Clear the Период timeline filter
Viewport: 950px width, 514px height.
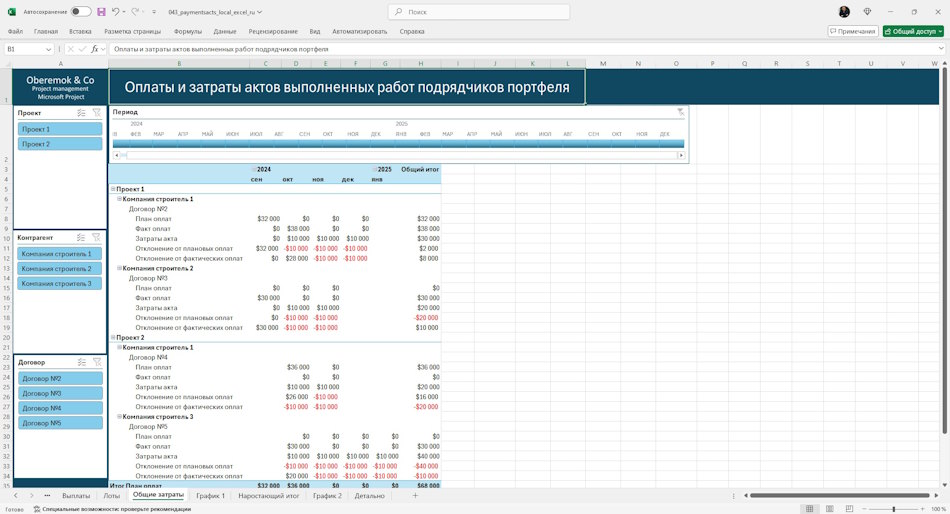[x=680, y=112]
